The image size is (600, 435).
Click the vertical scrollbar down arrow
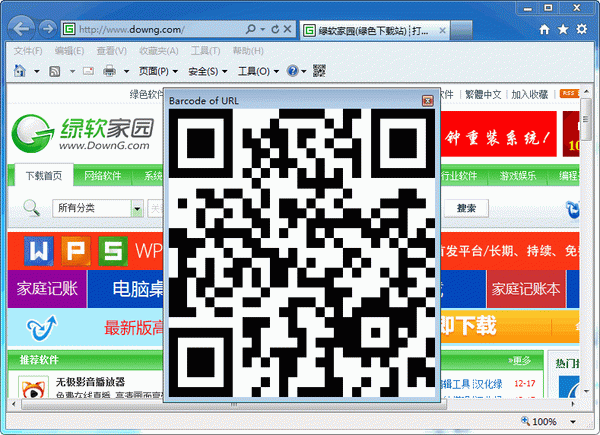click(586, 391)
